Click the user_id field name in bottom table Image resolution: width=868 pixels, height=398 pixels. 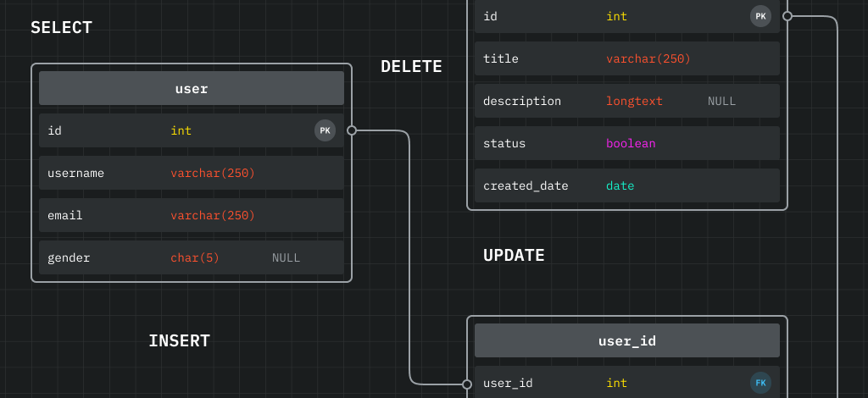point(509,383)
